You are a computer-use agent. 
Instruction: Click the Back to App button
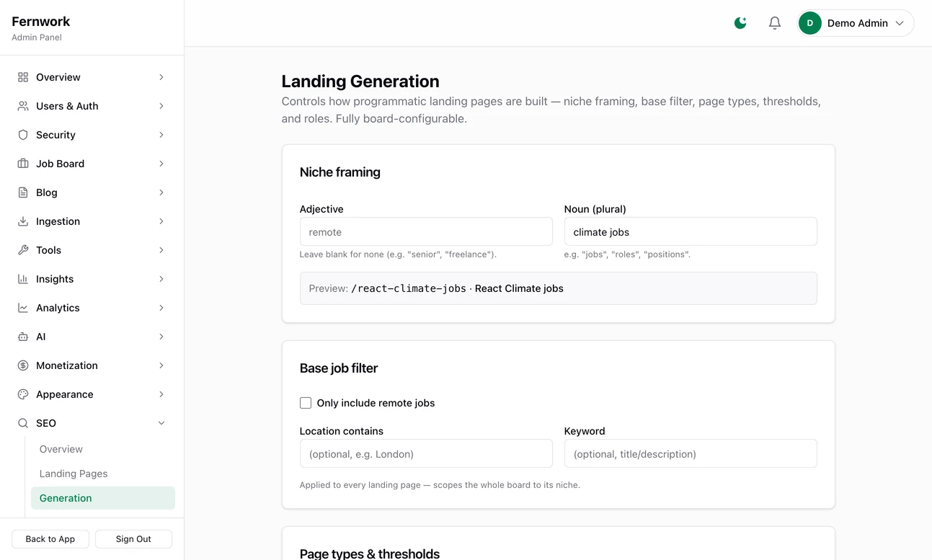pos(50,539)
